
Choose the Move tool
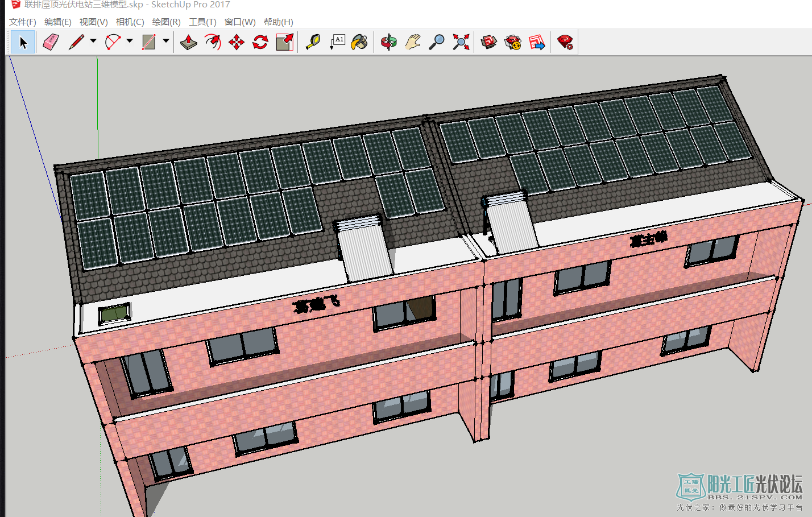[237, 42]
